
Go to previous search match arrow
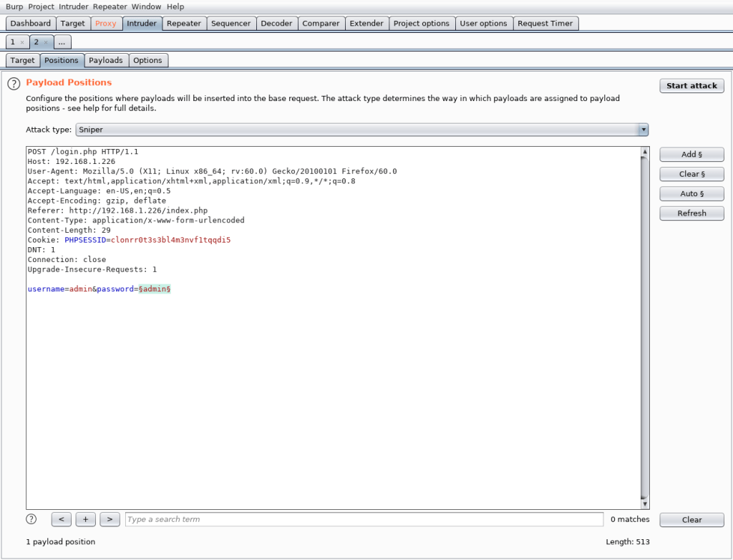pos(62,519)
